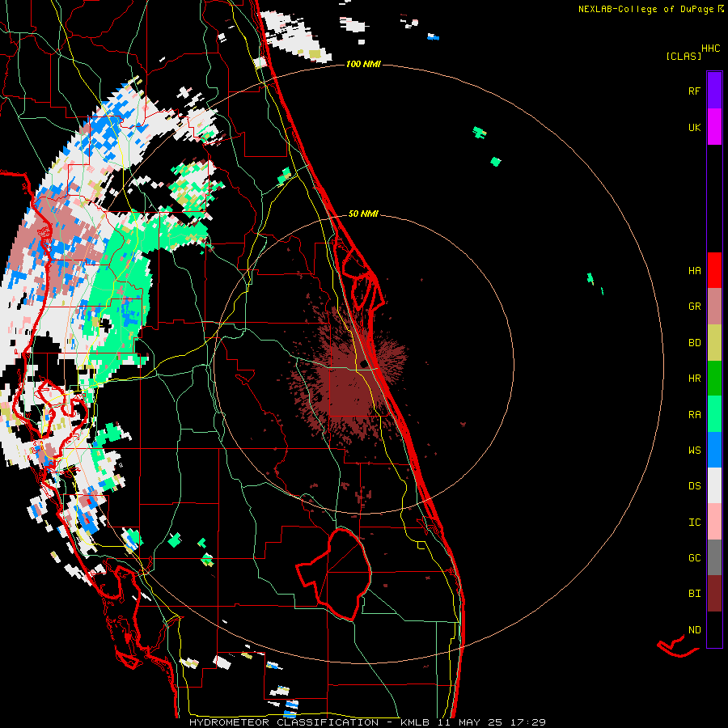Click the white DS dry snow swatch
This screenshot has height=728, width=728.
coord(714,485)
